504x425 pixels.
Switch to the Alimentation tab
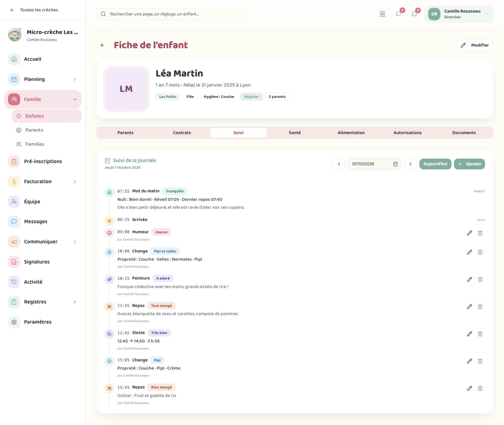point(351,133)
